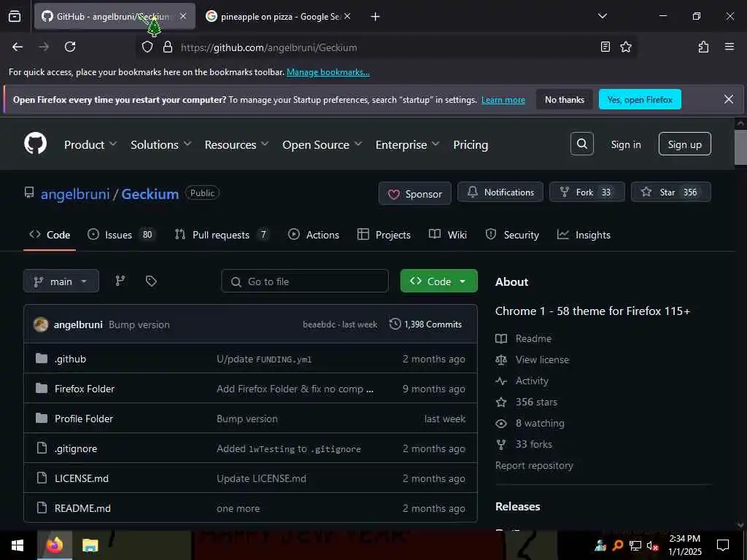Open the tags icon
The image size is (747, 560).
point(151,281)
